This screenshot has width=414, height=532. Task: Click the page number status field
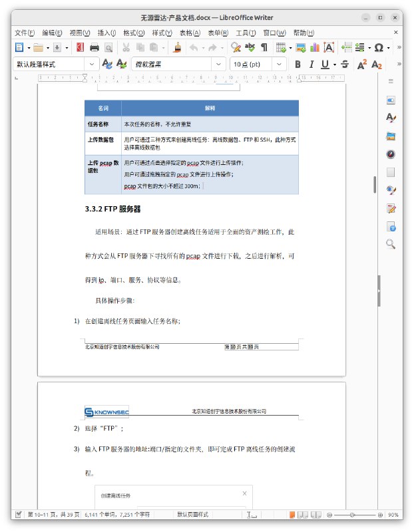[53, 515]
